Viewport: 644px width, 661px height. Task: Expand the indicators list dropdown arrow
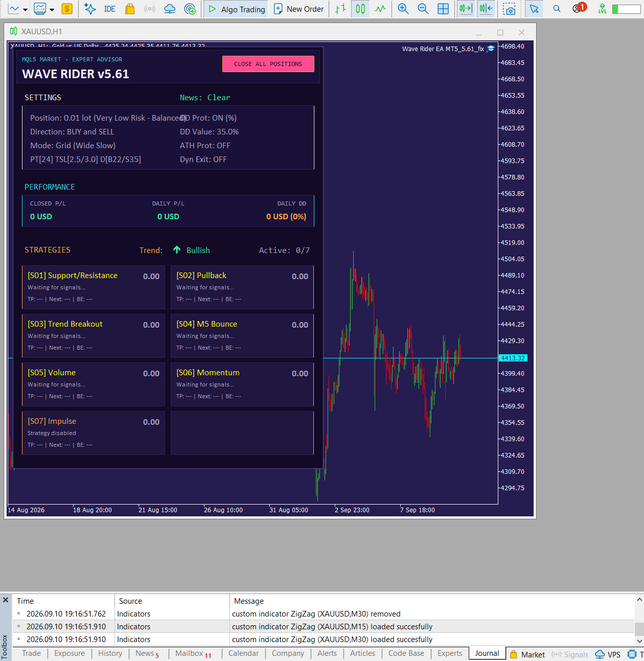(x=52, y=9)
